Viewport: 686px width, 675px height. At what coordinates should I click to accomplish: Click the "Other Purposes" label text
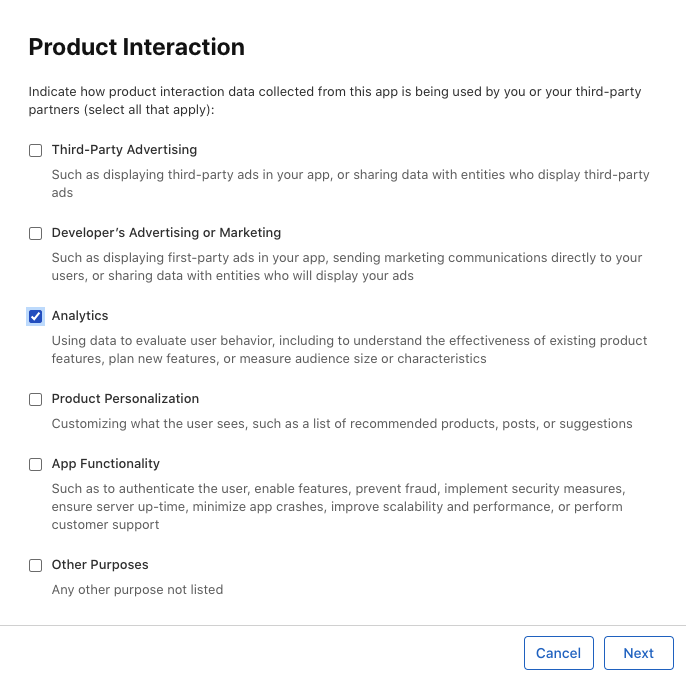coord(100,565)
